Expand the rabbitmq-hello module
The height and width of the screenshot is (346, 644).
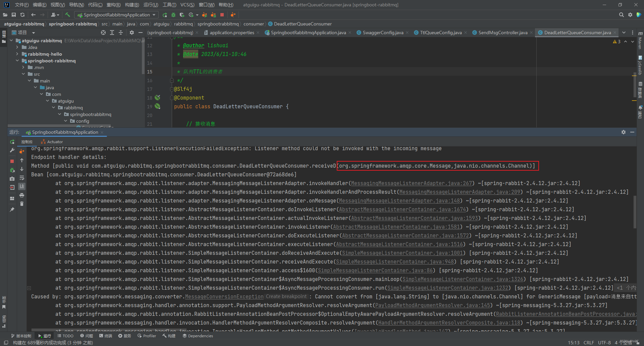tap(17, 54)
